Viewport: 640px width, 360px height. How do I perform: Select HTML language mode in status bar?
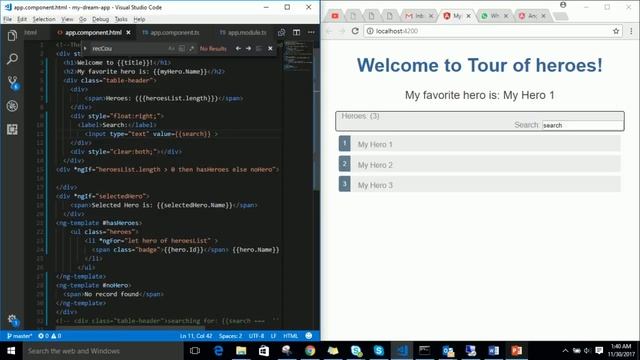click(291, 336)
